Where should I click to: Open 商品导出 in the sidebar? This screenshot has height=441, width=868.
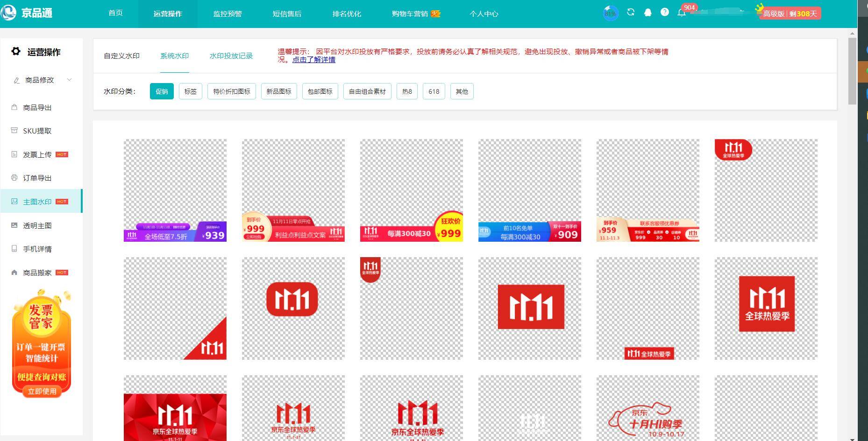tap(37, 107)
